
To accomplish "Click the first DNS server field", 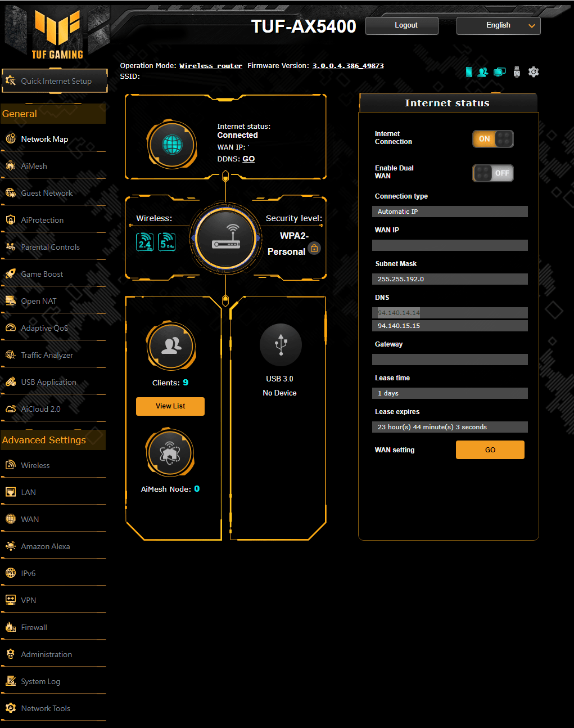I will coord(449,313).
